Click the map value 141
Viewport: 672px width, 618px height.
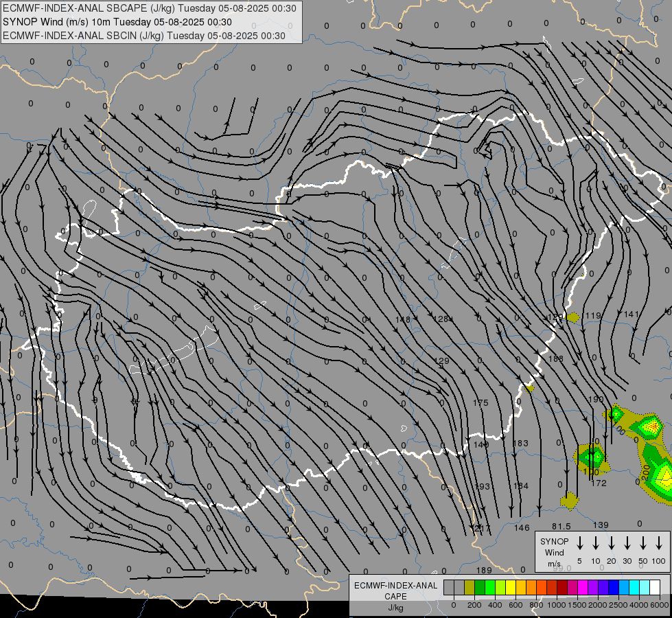click(632, 314)
